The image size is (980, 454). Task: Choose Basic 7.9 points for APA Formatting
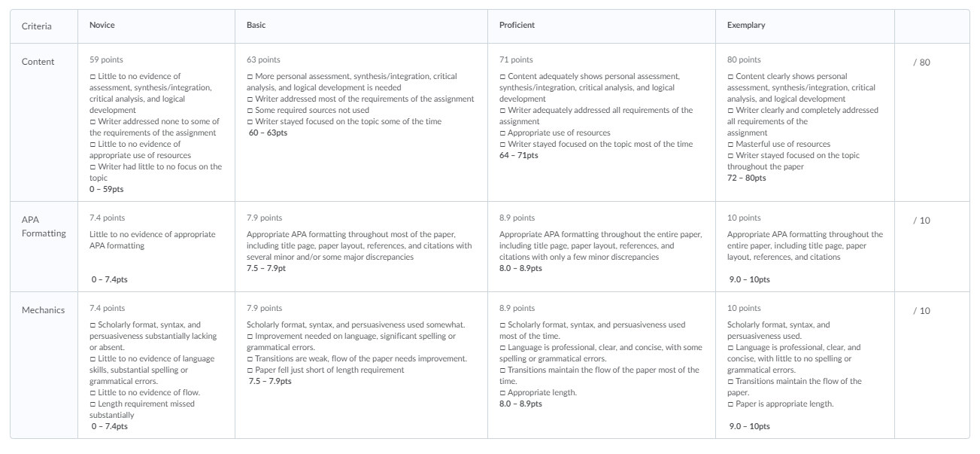tap(361, 246)
